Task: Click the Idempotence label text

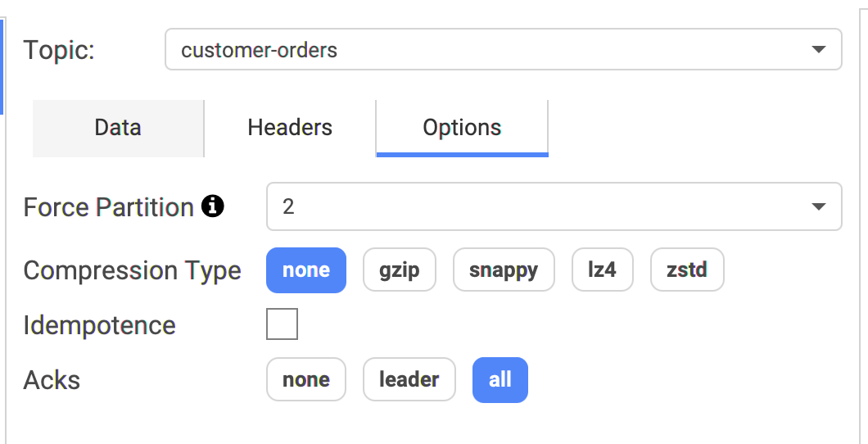Action: [100, 325]
